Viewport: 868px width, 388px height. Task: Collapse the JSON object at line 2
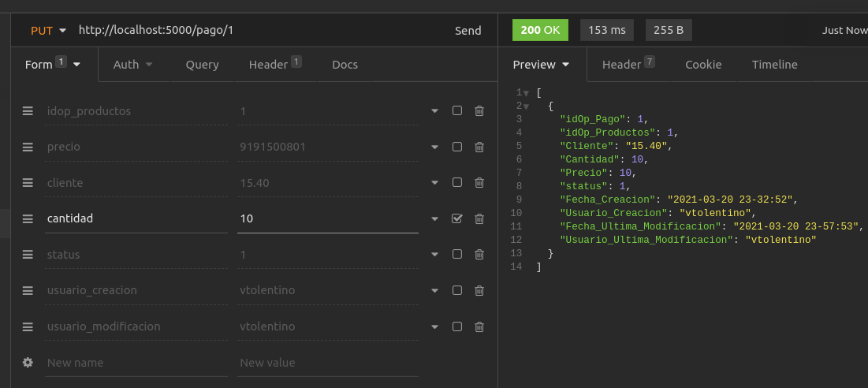(526, 106)
